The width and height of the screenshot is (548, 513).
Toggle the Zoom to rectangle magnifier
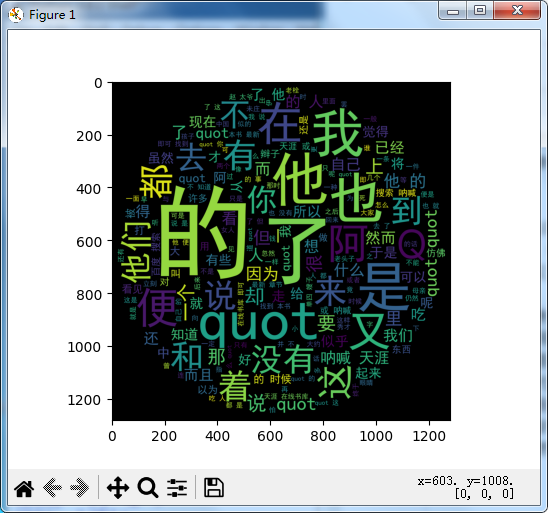click(148, 487)
